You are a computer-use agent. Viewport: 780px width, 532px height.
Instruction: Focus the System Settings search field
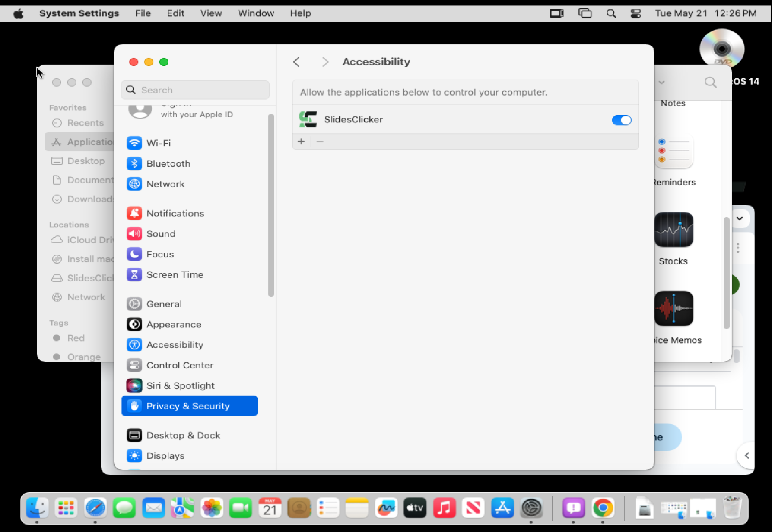coord(195,90)
